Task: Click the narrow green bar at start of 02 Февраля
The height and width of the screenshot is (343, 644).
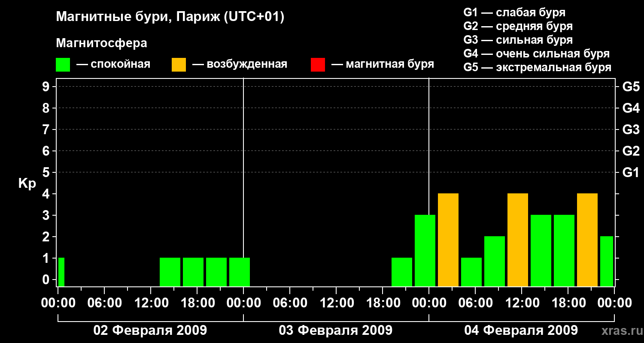Action: 61,272
